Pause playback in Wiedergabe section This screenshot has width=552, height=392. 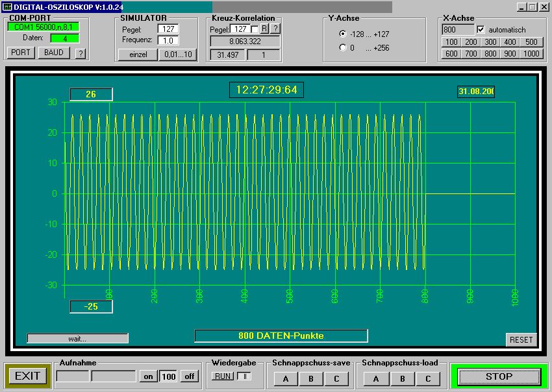tap(243, 376)
